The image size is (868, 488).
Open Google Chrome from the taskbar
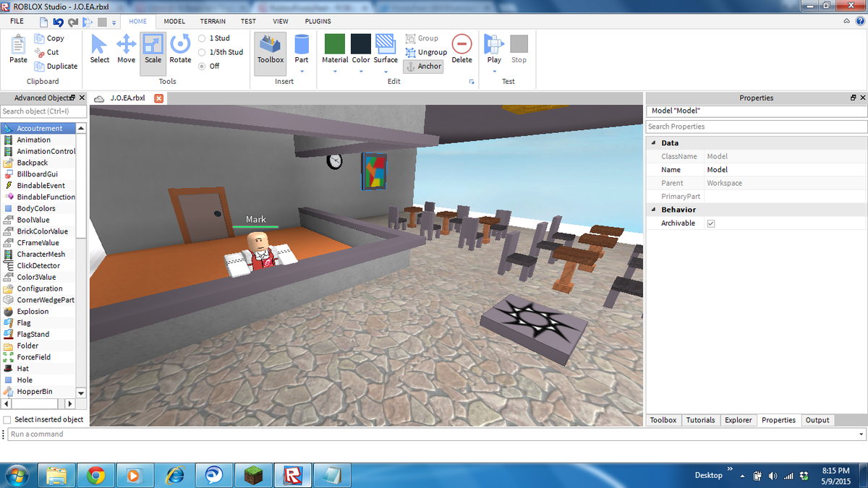coord(96,475)
